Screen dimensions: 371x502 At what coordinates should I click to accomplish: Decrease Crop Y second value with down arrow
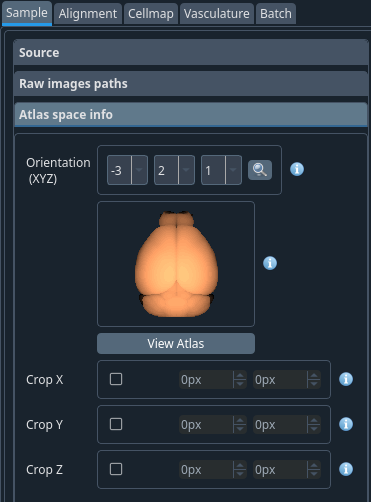(x=314, y=429)
